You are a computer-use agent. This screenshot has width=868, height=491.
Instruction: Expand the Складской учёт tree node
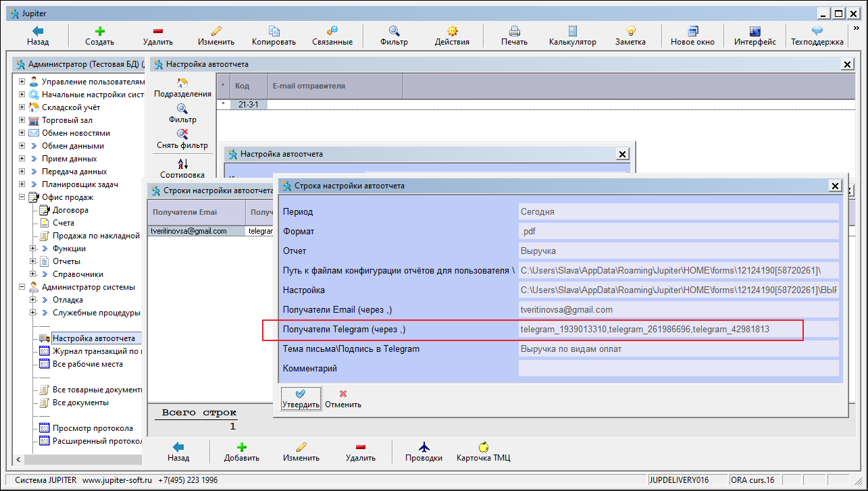coord(22,107)
